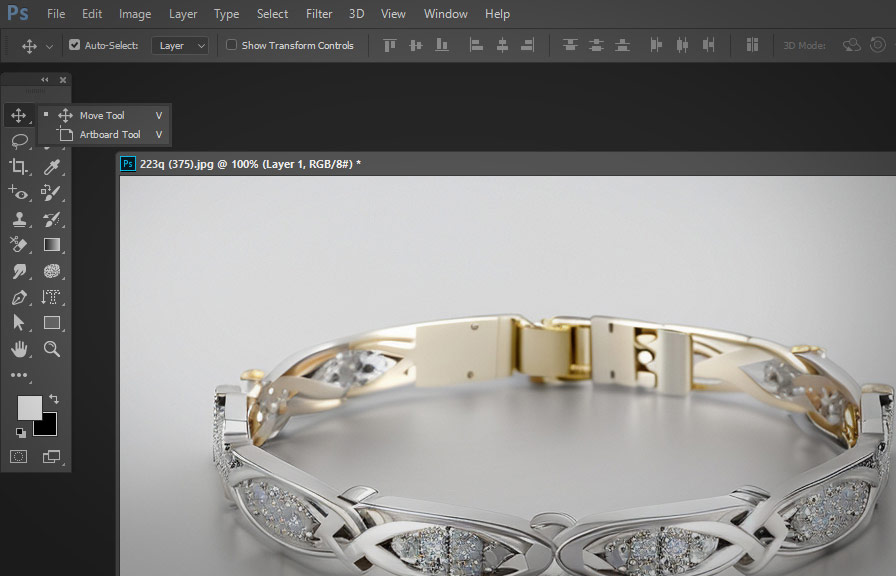This screenshot has height=576, width=896.
Task: Select the Crop tool
Action: point(18,167)
